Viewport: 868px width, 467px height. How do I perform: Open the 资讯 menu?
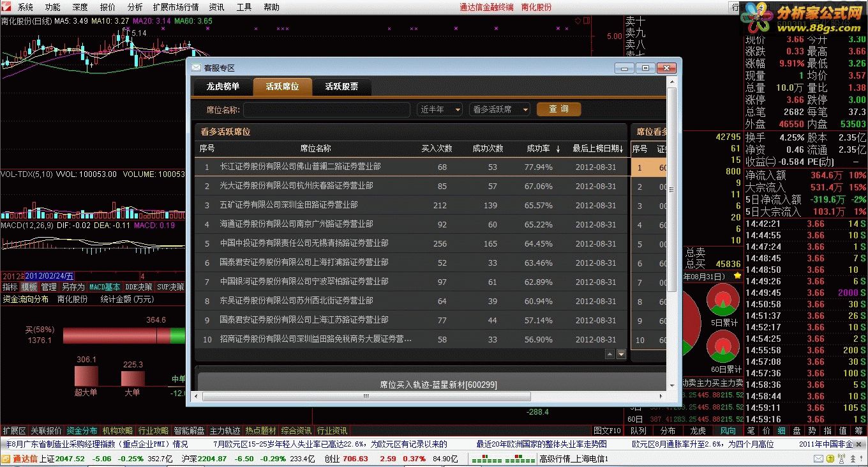pos(216,7)
